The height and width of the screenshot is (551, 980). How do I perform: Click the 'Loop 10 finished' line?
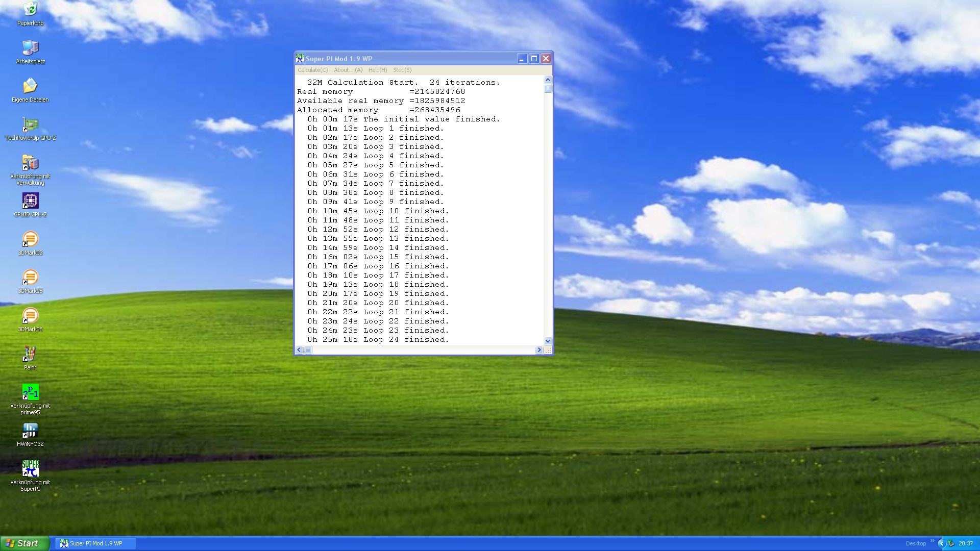378,211
